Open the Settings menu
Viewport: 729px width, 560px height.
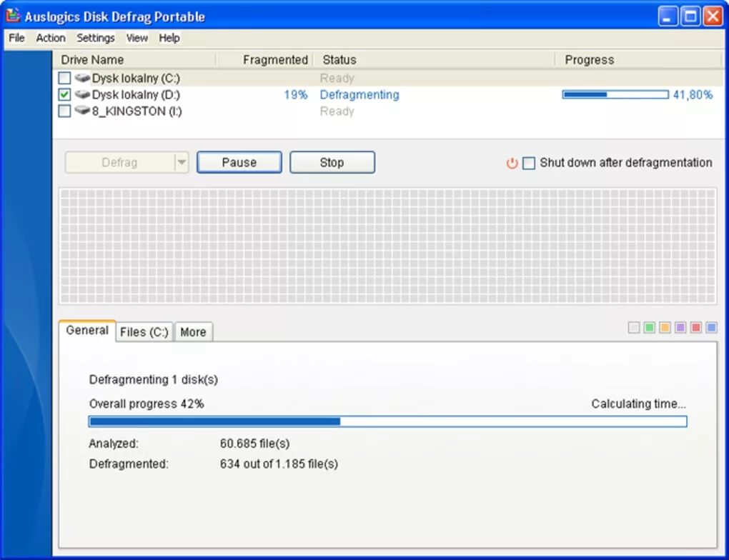click(x=95, y=38)
